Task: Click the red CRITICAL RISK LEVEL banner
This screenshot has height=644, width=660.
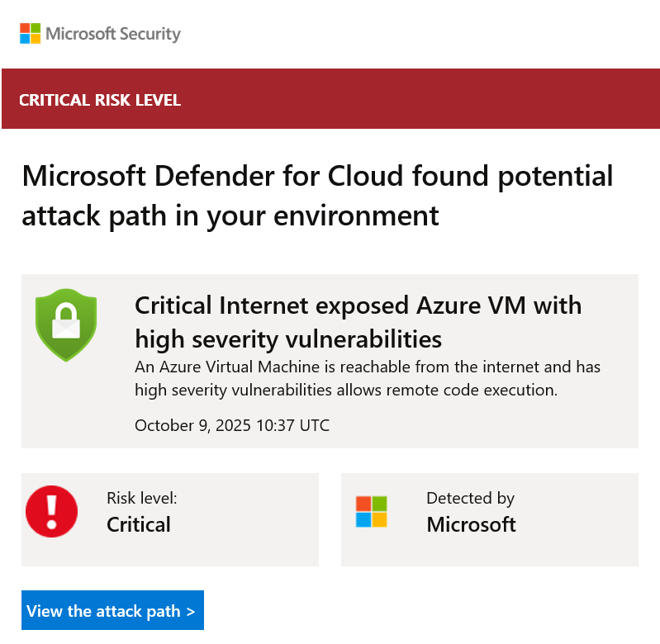Action: (331, 98)
